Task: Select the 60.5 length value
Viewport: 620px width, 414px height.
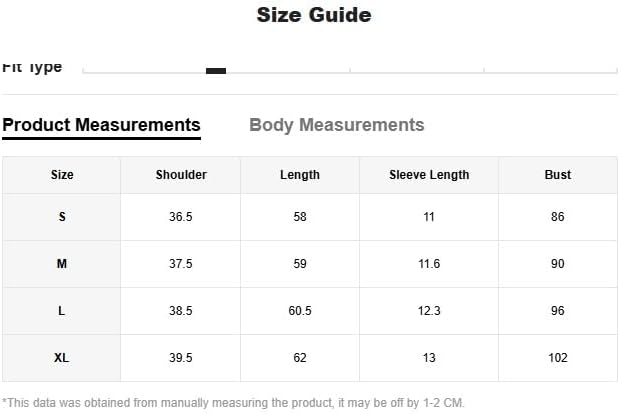Action: point(300,311)
